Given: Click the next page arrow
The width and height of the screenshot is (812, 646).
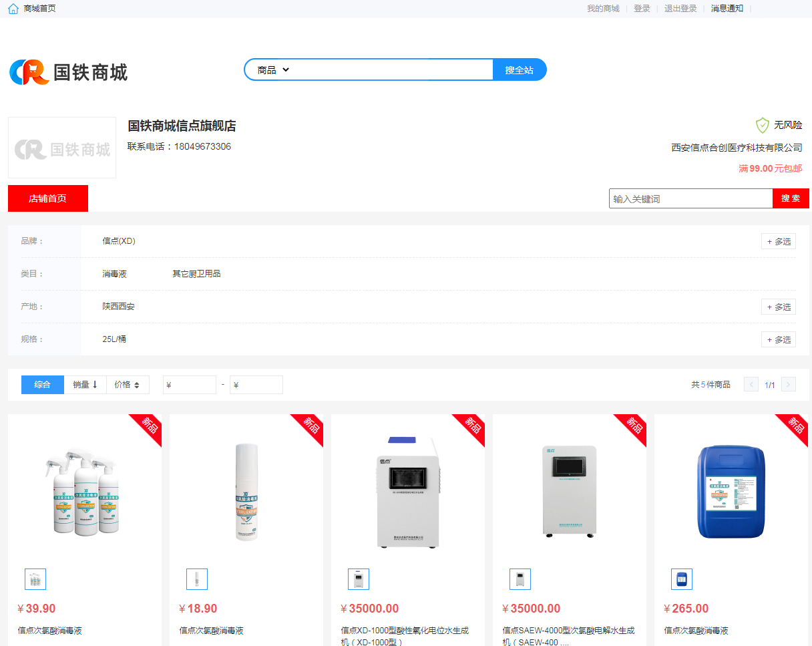Looking at the screenshot, I should coord(788,384).
